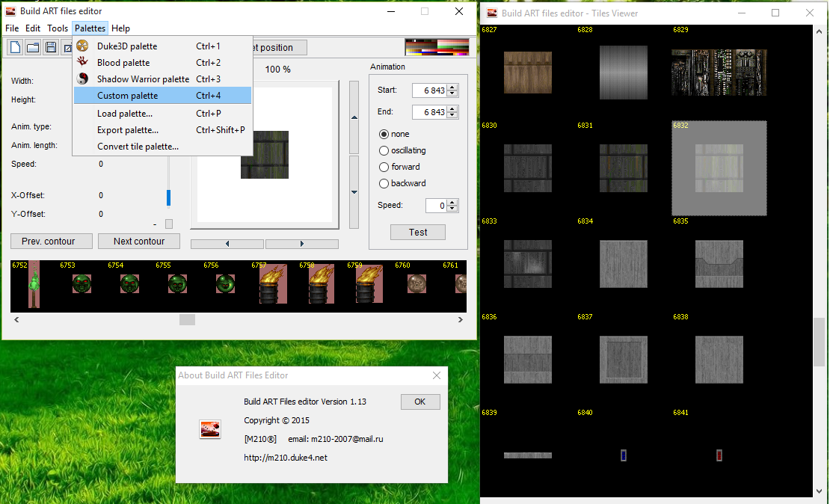830x504 pixels.
Task: Select tile 6756 in the filmstrip
Action: 226,283
